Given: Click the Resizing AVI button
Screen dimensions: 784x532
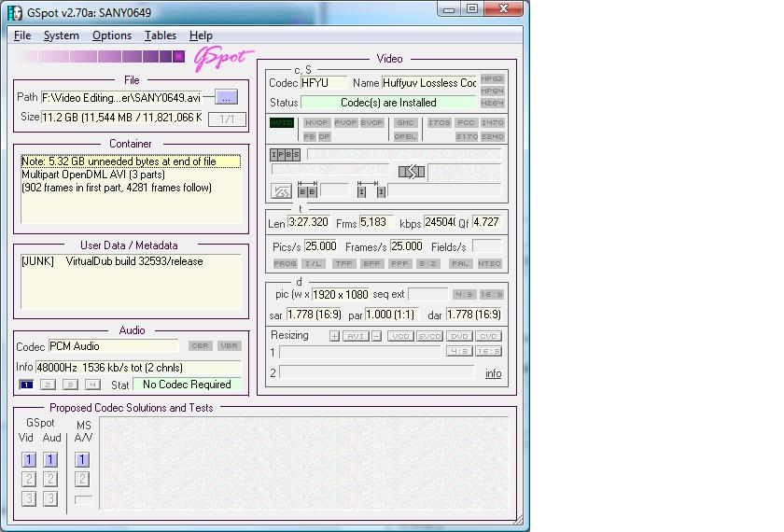Looking at the screenshot, I should pos(356,337).
